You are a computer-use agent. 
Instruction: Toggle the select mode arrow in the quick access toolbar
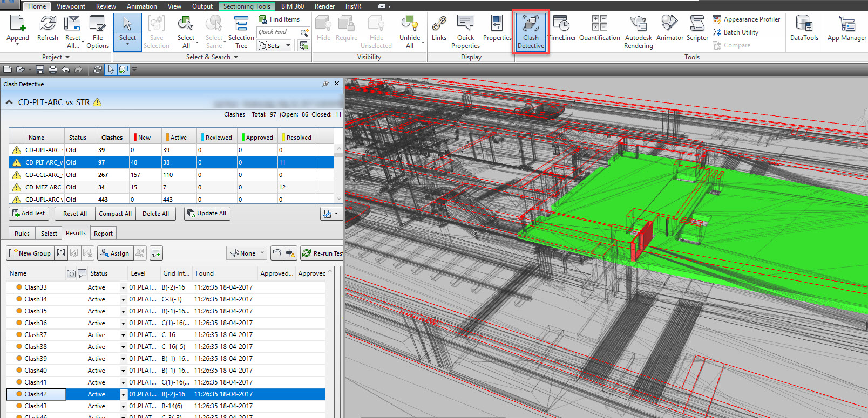click(111, 70)
